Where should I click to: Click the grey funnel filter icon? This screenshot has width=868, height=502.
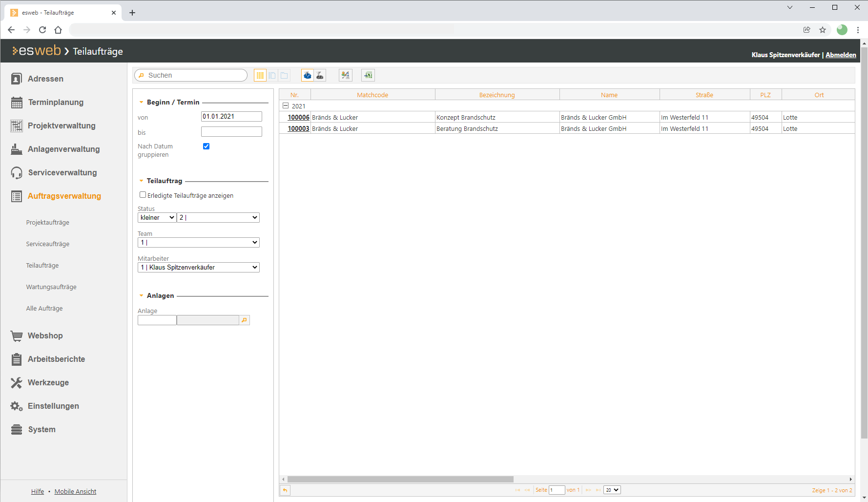pyautogui.click(x=320, y=75)
